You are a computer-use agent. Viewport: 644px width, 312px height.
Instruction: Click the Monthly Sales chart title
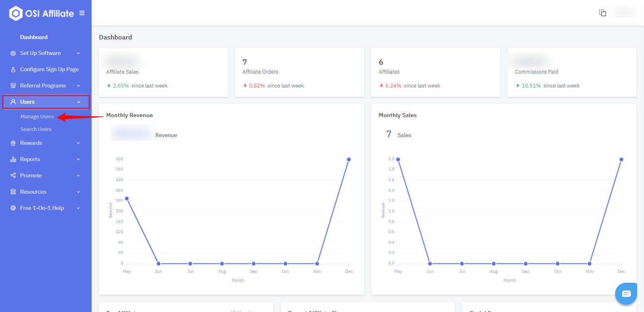(397, 116)
